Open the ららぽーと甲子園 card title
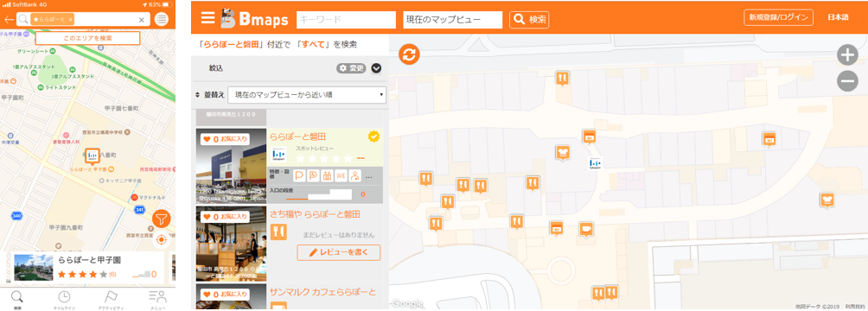 pos(90,260)
